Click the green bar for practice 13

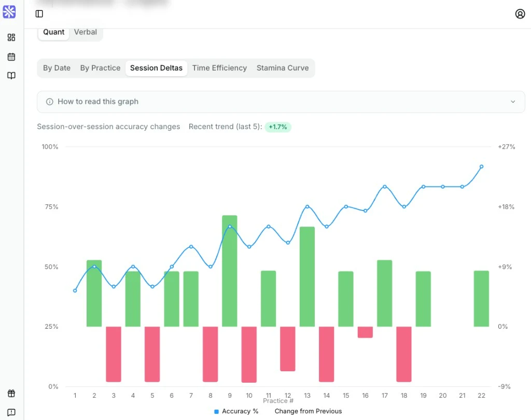tap(307, 277)
